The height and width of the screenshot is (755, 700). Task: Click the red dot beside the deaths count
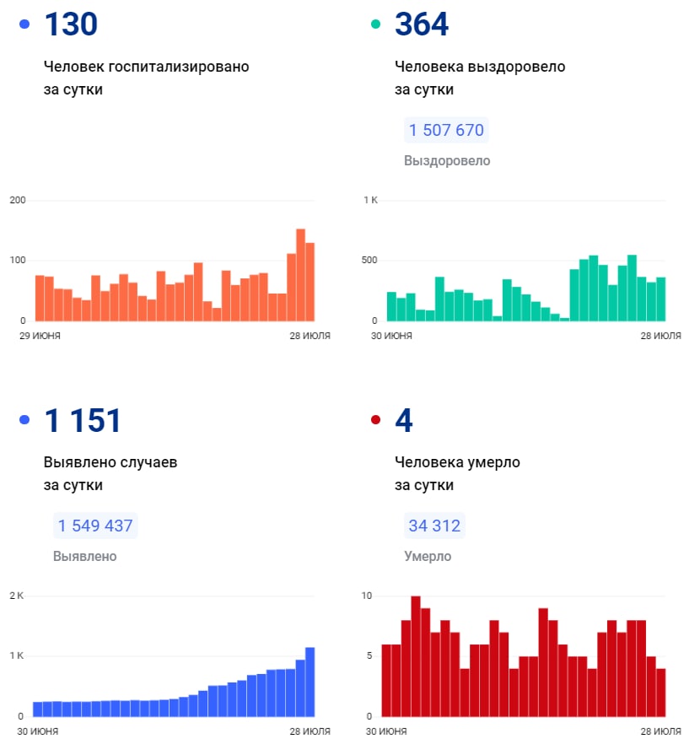(x=375, y=420)
